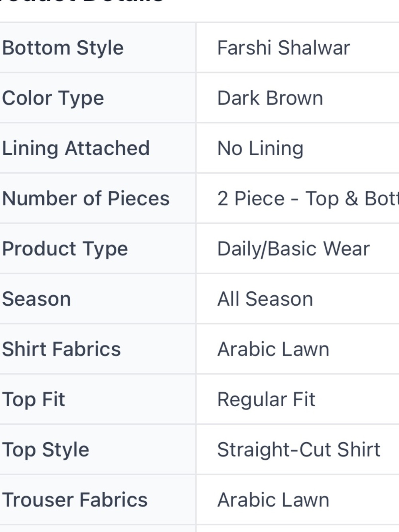Image resolution: width=399 pixels, height=532 pixels.
Task: Select the Regular Fit value
Action: coord(267,399)
